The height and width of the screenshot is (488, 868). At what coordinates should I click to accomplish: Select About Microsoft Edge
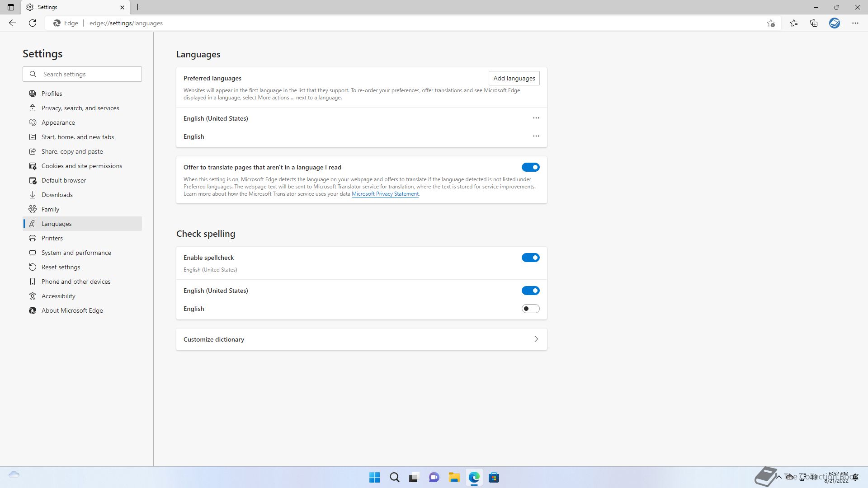click(82, 310)
